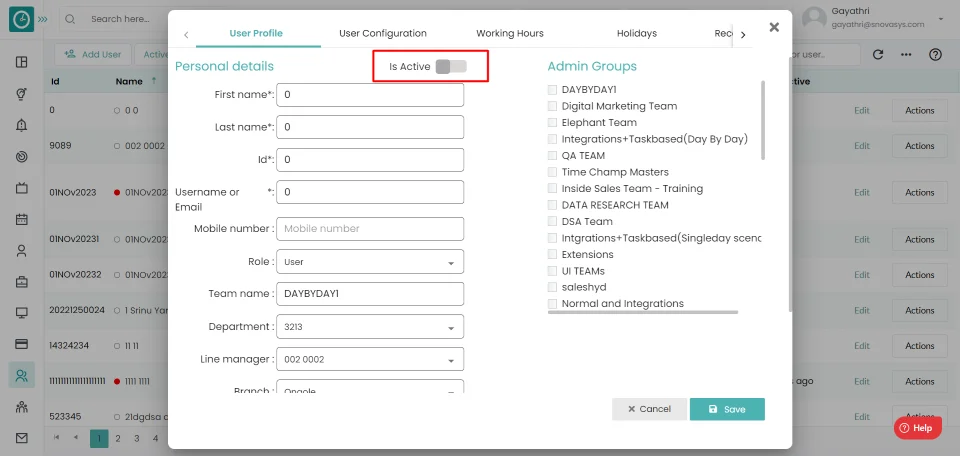Open the three-dots more options icon
The image size is (960, 456).
tap(906, 54)
